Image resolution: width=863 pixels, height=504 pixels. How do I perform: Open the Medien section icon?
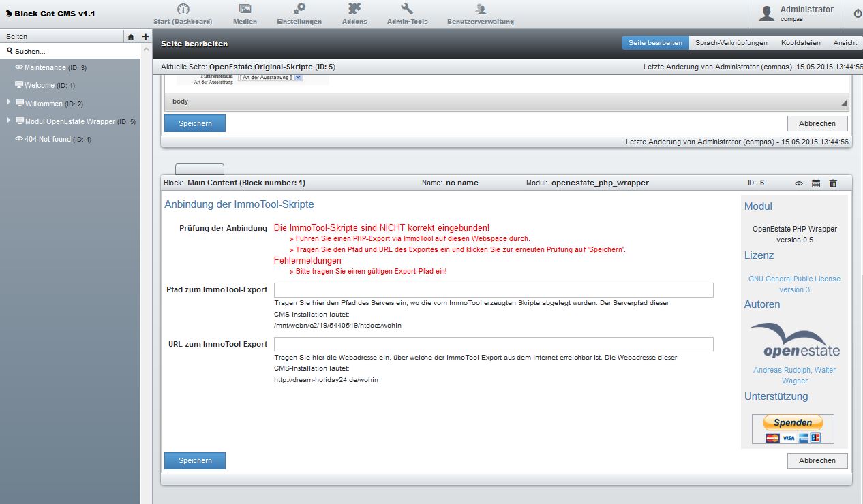point(245,10)
